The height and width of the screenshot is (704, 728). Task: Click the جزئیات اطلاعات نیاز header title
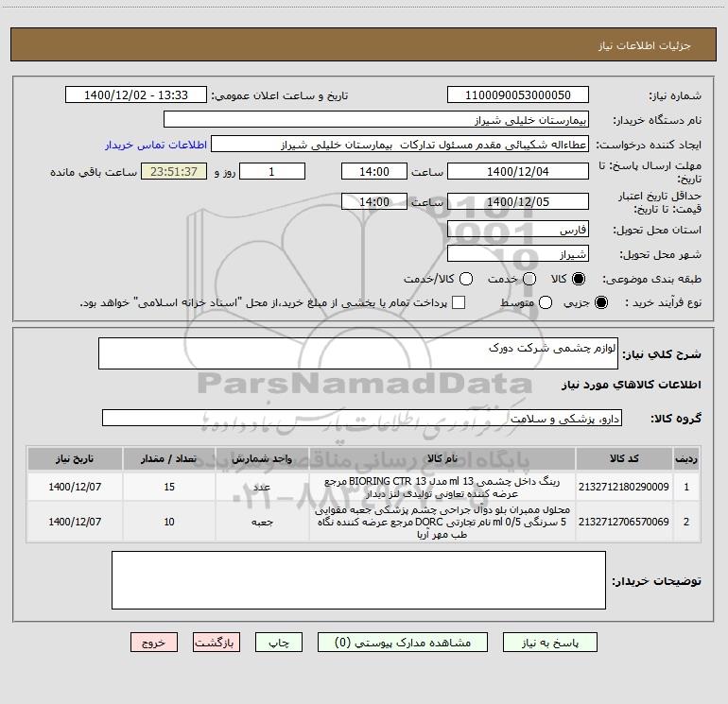click(644, 45)
